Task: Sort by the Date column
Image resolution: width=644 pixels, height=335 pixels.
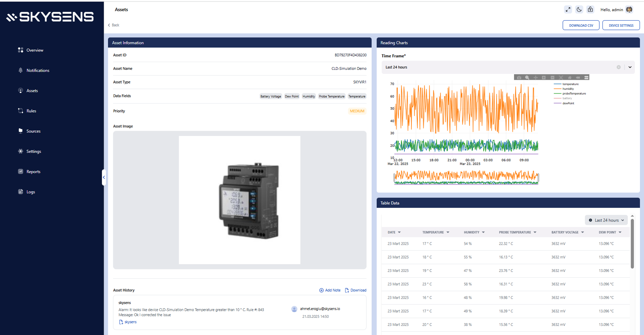Action: (x=394, y=232)
